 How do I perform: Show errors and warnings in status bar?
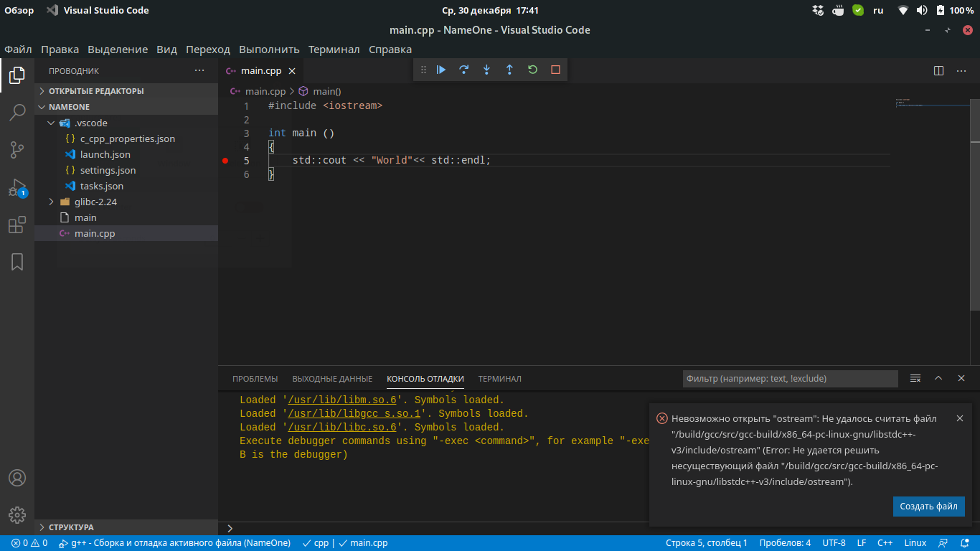29,543
